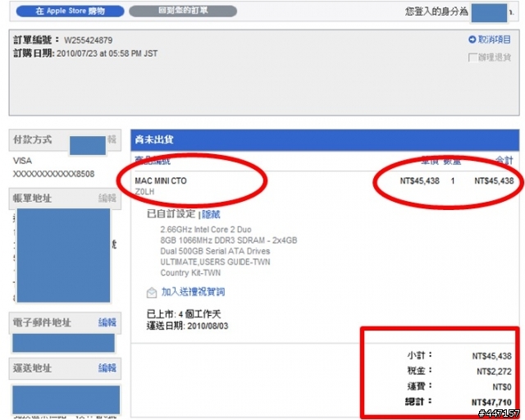Edit the 電子郵件地址 section
Screen dimensions: 525x420
pyautogui.click(x=107, y=322)
